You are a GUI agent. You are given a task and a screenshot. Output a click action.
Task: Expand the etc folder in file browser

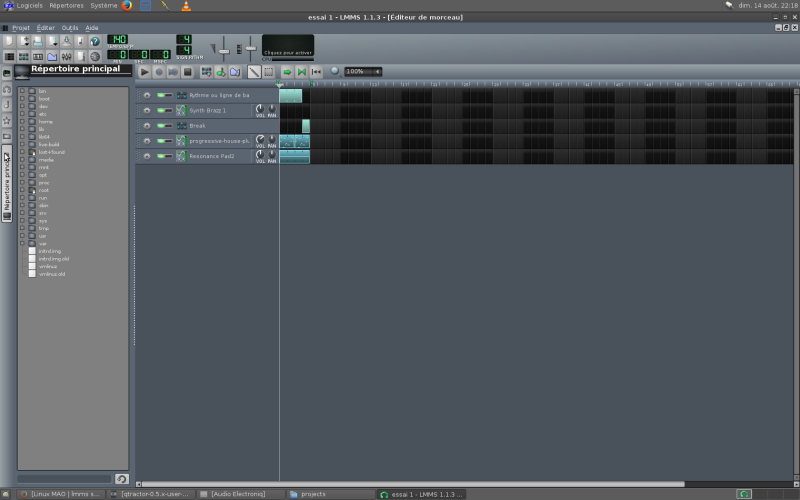[x=22, y=114]
